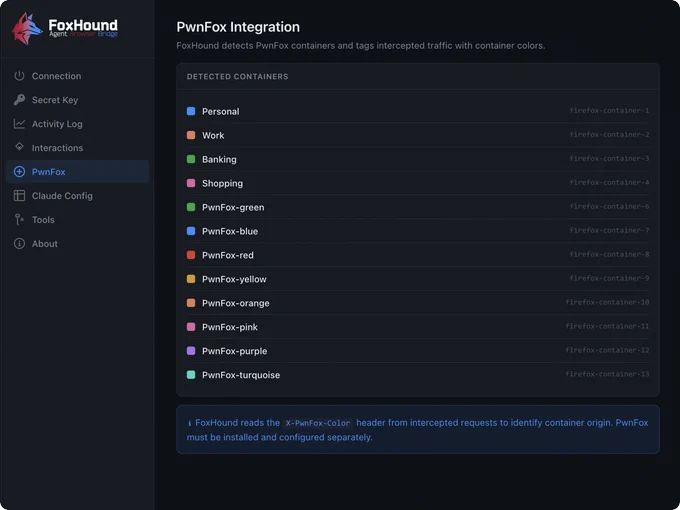Click the Detected Containers section header
Image resolution: width=680 pixels, height=510 pixels.
coord(237,76)
